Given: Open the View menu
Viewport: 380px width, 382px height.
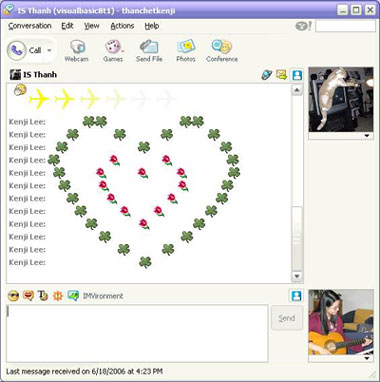Looking at the screenshot, I should click(x=91, y=26).
